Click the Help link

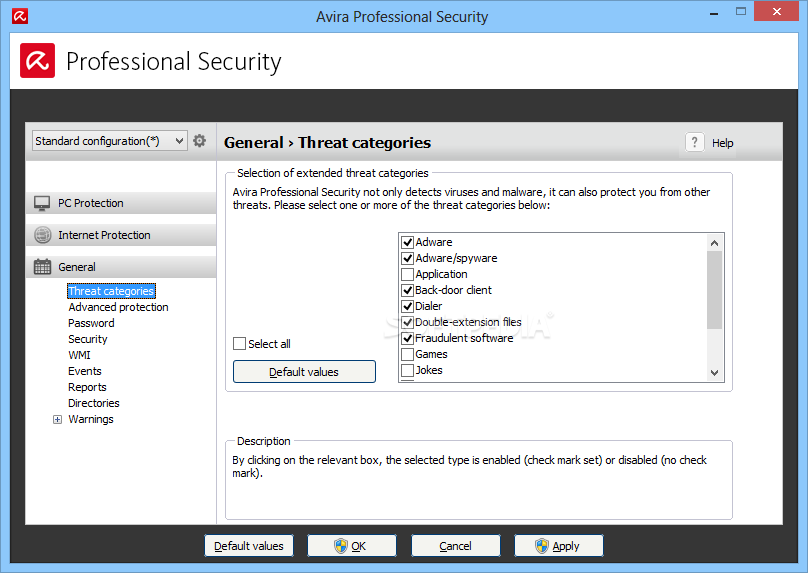click(722, 143)
